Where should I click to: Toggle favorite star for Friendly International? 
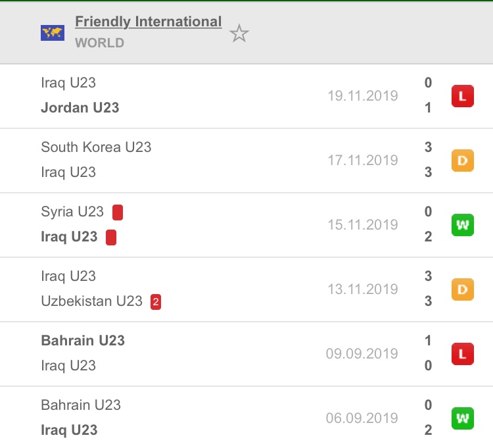click(239, 34)
